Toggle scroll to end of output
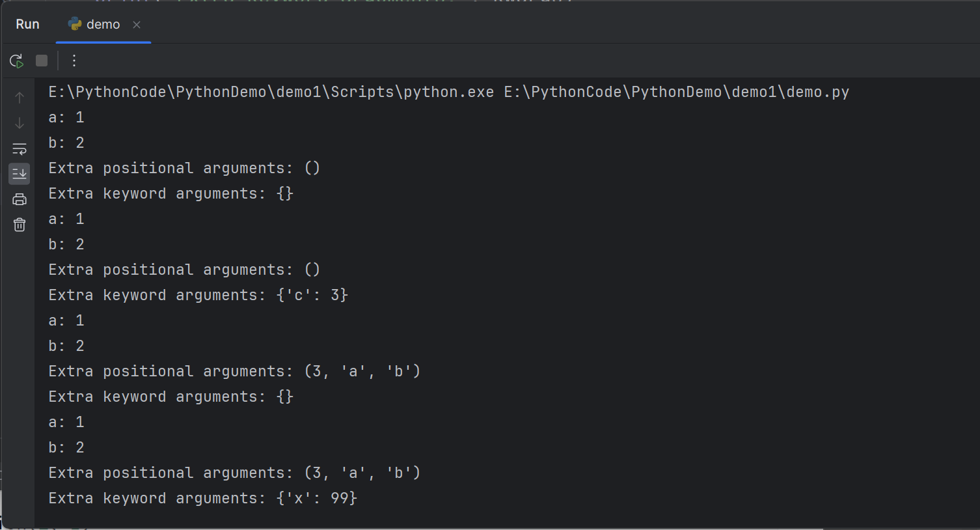 [20, 174]
